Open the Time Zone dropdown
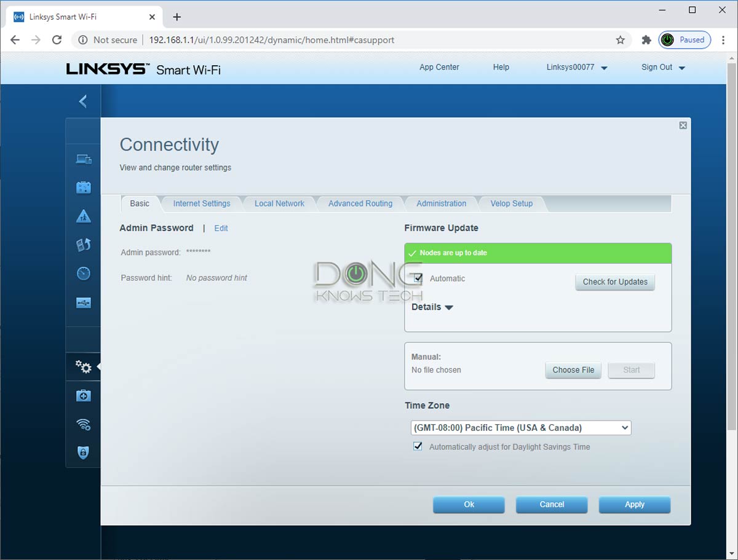 point(521,428)
